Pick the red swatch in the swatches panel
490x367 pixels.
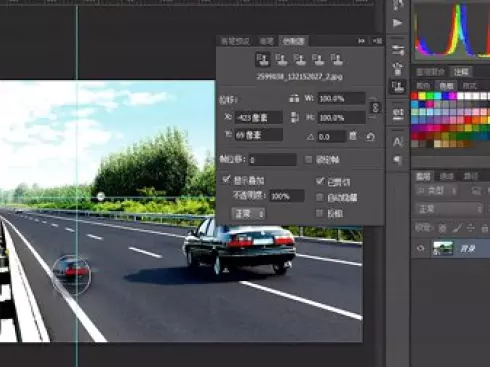(x=414, y=96)
